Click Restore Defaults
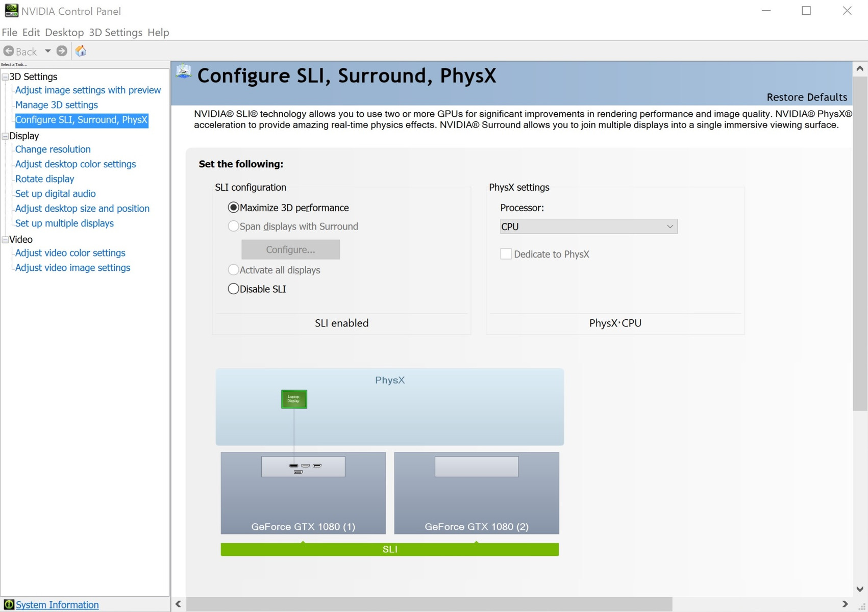868x612 pixels. [x=807, y=97]
